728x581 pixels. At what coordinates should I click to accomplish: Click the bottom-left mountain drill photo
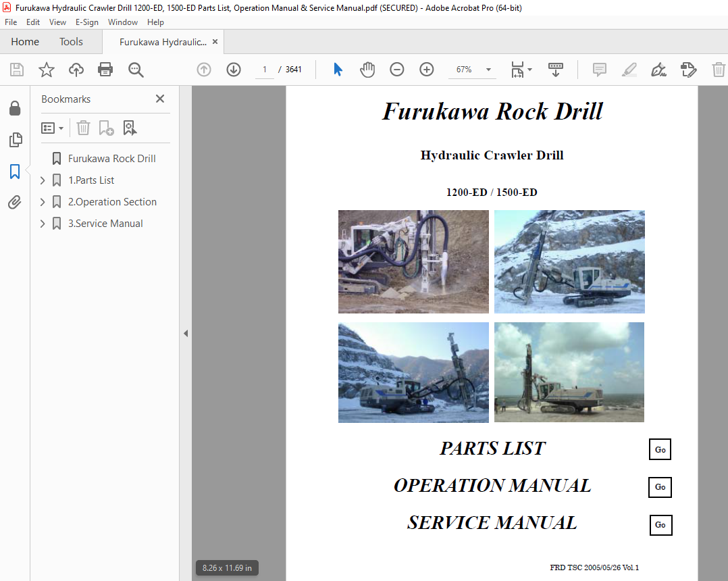coord(413,372)
